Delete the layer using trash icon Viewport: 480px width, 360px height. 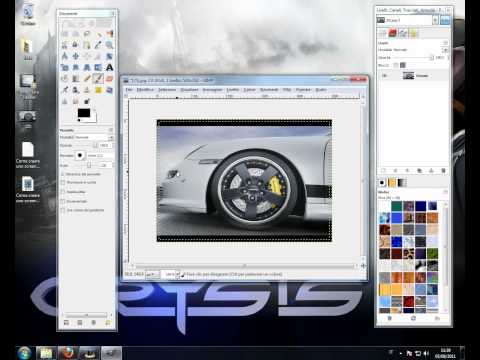pos(443,170)
